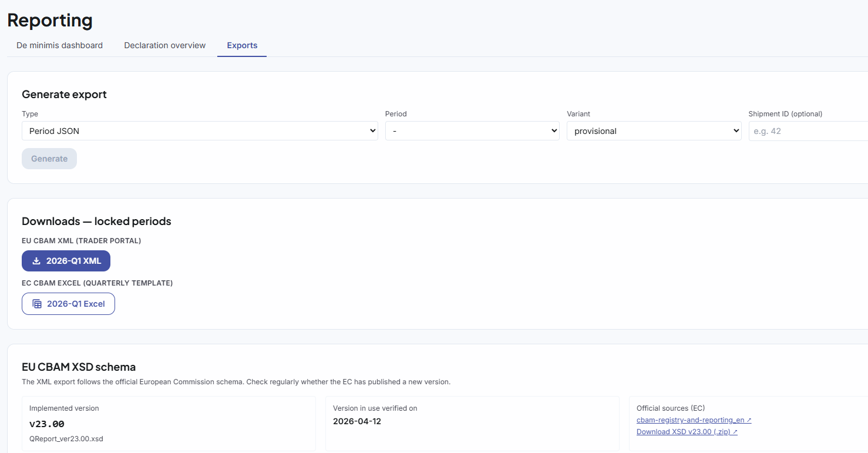Click the QReport_ver23.00.xsd filename text
The image size is (868, 453).
66,438
